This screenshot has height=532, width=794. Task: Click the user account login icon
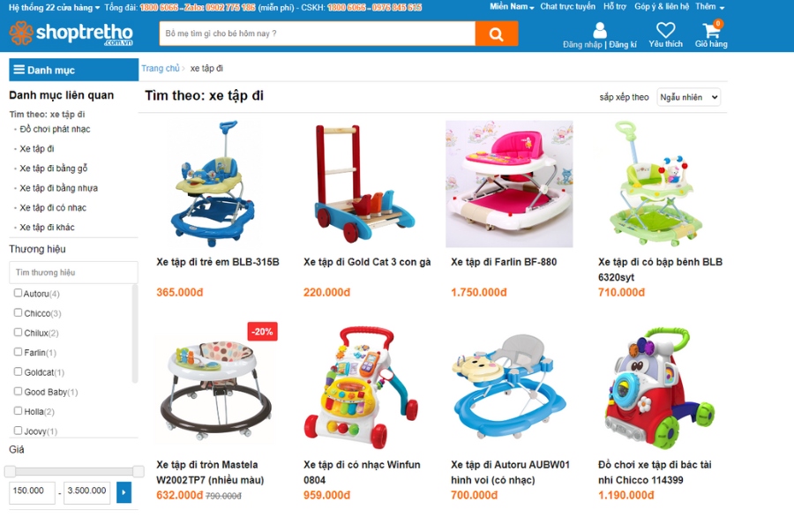point(600,30)
